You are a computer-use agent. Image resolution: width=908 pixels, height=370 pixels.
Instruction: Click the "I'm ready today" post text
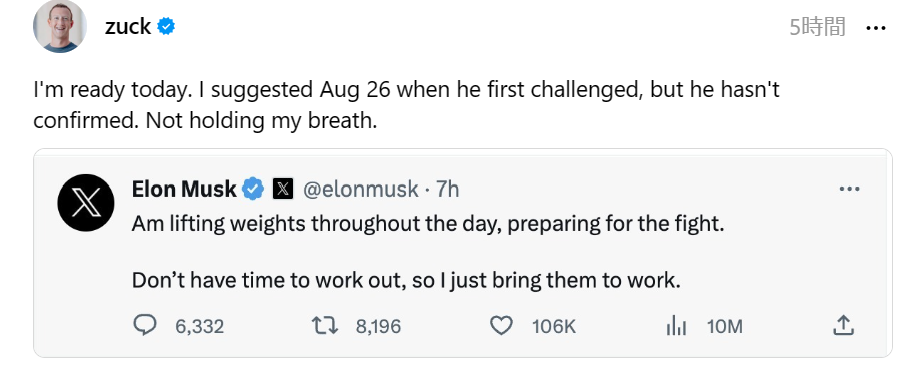407,105
